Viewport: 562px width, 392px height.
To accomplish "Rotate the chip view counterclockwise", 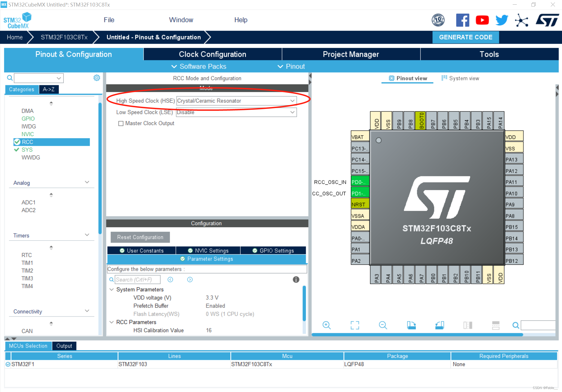I will point(439,325).
